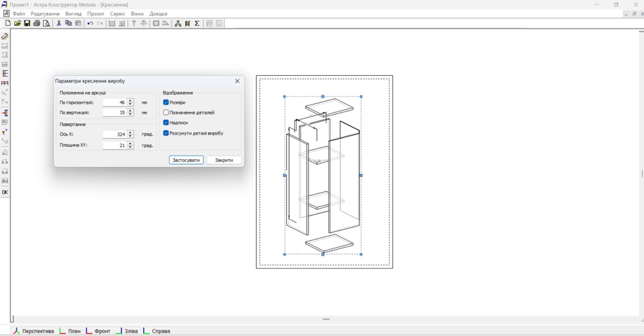This screenshot has width=644, height=336.
Task: Switch to the Перспектива view tab
Action: 34,331
